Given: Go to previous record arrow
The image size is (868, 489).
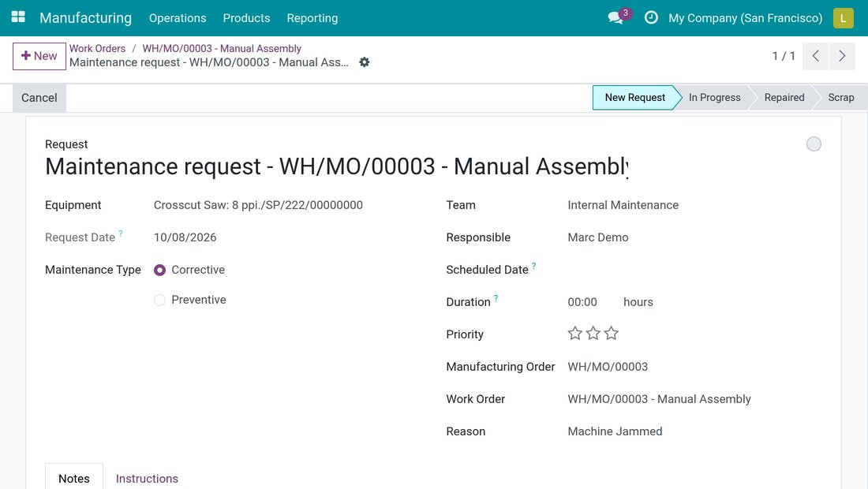Looking at the screenshot, I should [x=815, y=56].
